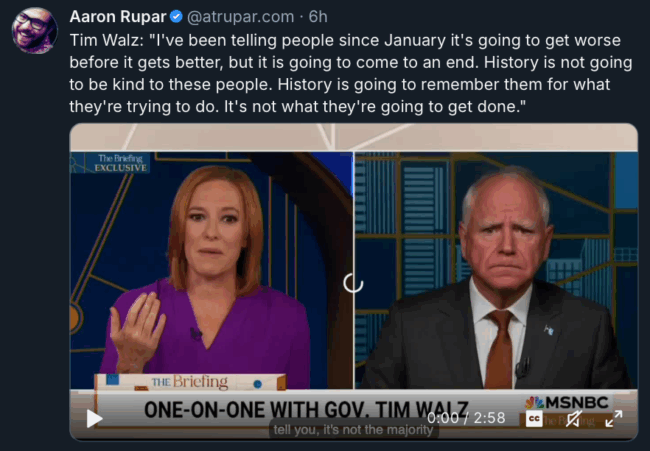This screenshot has height=451, width=650.
Task: Visit the @atrupar.com handle link
Action: [x=240, y=17]
